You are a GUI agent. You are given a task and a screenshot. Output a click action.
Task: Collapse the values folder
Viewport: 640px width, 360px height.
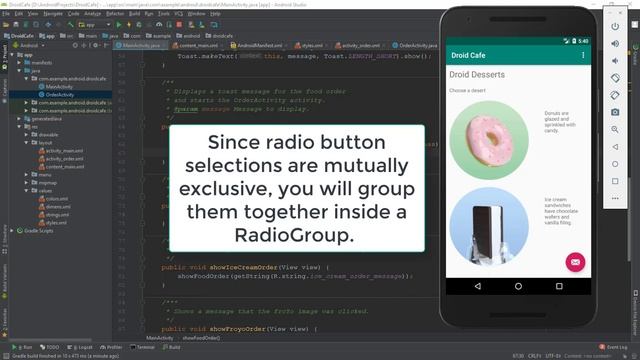[x=27, y=191]
